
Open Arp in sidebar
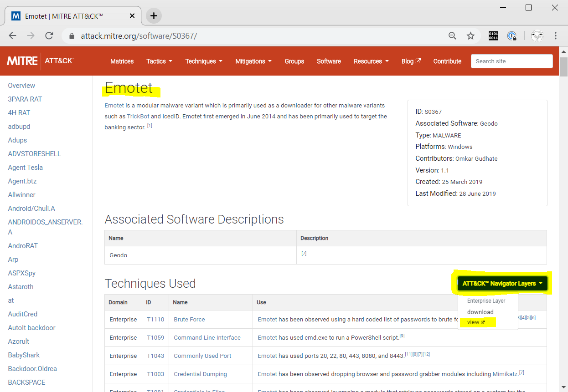pyautogui.click(x=13, y=260)
